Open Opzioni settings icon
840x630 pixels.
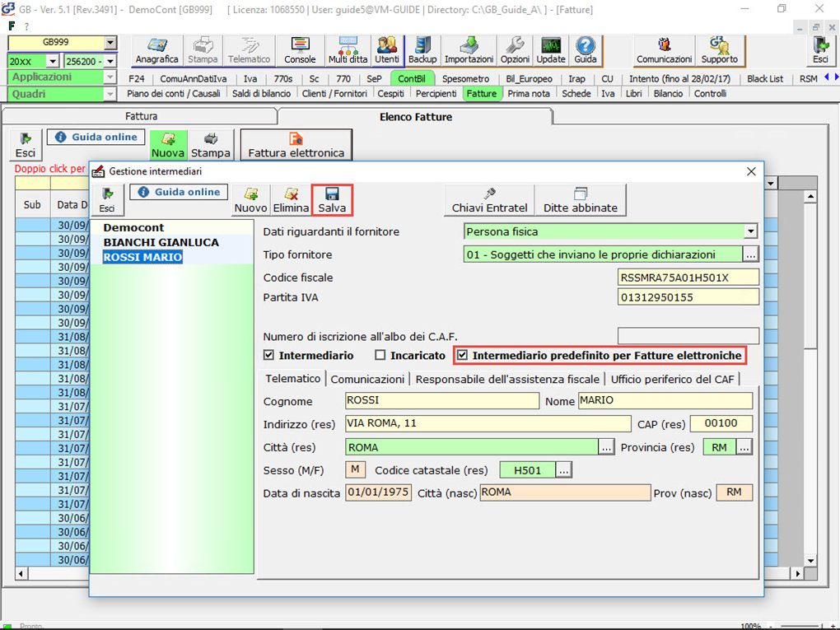pyautogui.click(x=515, y=51)
